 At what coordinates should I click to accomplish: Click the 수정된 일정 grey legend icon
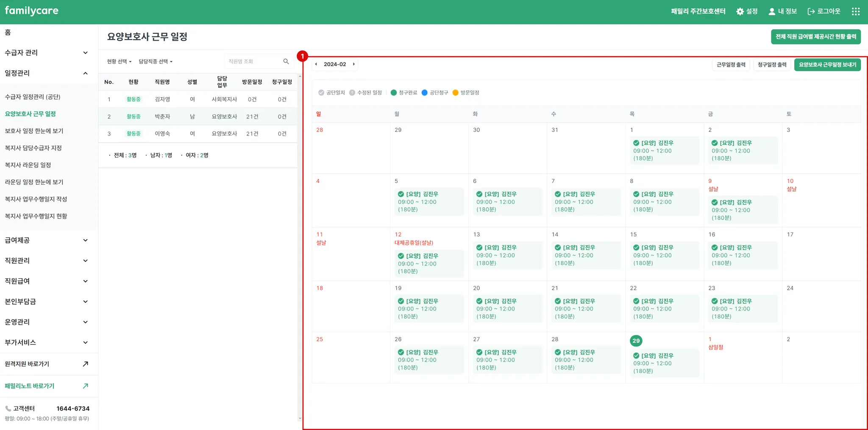[352, 93]
